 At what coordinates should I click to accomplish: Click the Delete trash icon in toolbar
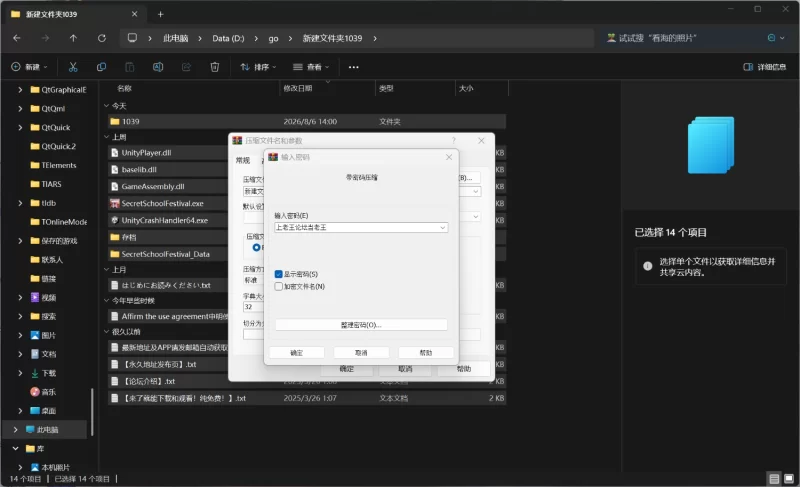click(215, 67)
